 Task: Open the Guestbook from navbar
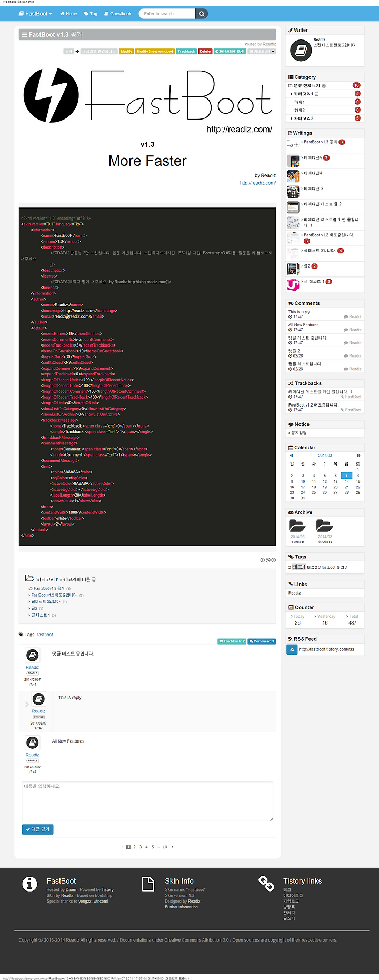(x=117, y=14)
